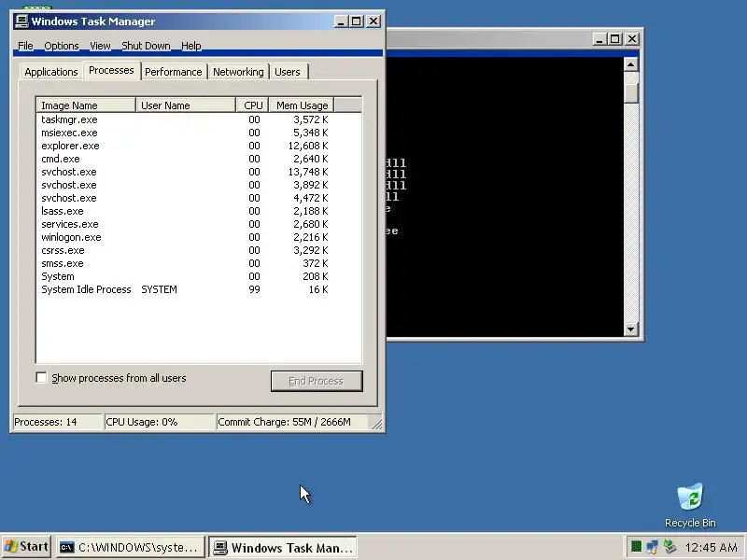Select the msiexec.exe process
Screen dimensions: 747x560
tap(184, 133)
